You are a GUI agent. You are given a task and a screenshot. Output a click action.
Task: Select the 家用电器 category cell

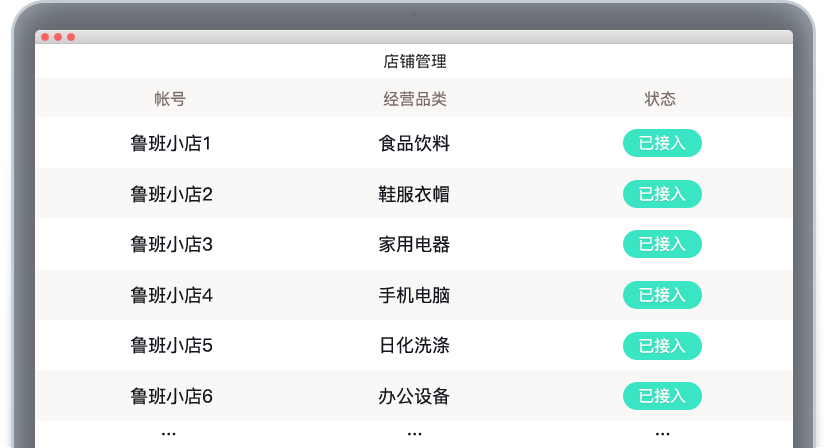415,244
